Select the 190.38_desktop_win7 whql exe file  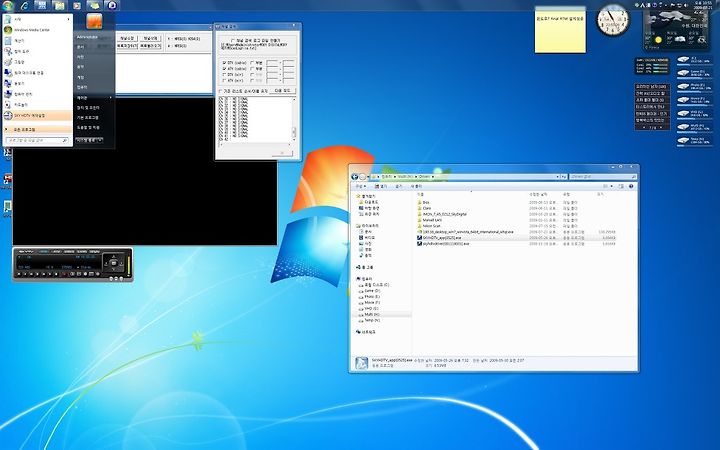(465, 232)
